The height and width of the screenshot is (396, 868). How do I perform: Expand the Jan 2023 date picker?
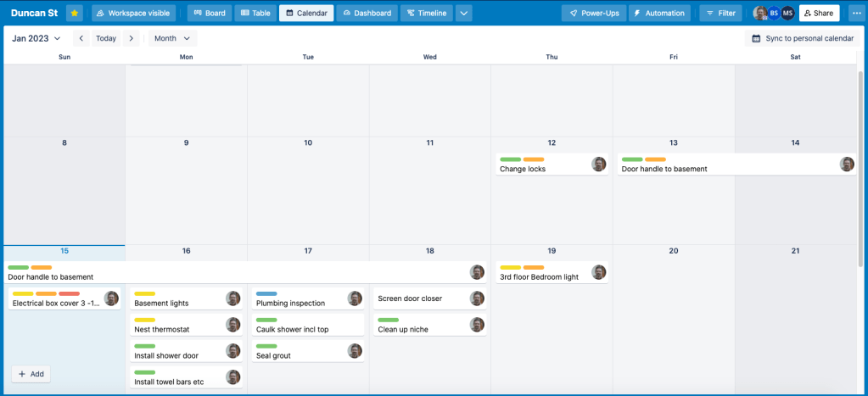point(36,38)
